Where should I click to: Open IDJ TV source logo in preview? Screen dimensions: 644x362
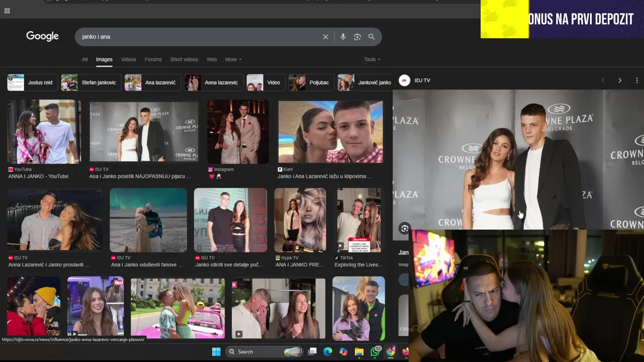pos(405,80)
